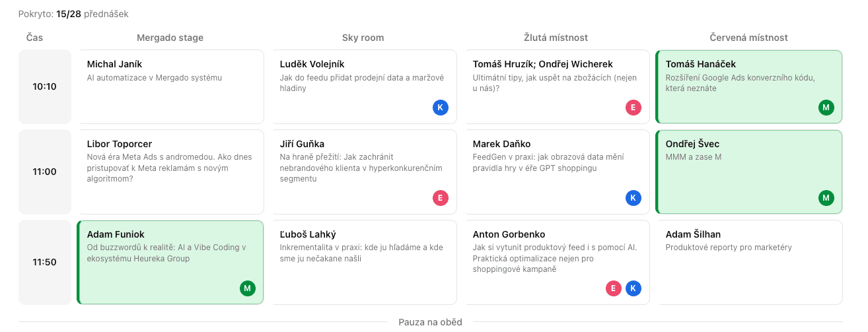The width and height of the screenshot is (868, 332).
Task: Select the Libor Toporcer talk card
Action: point(171,172)
